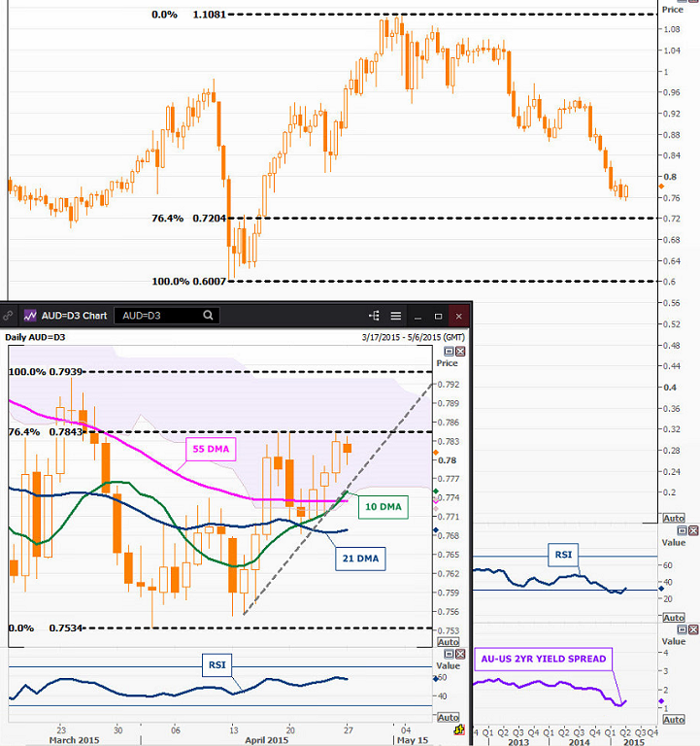This screenshot has width=700, height=746.
Task: Click the green 10 DMA marker on daily price axis
Action: pyautogui.click(x=436, y=491)
